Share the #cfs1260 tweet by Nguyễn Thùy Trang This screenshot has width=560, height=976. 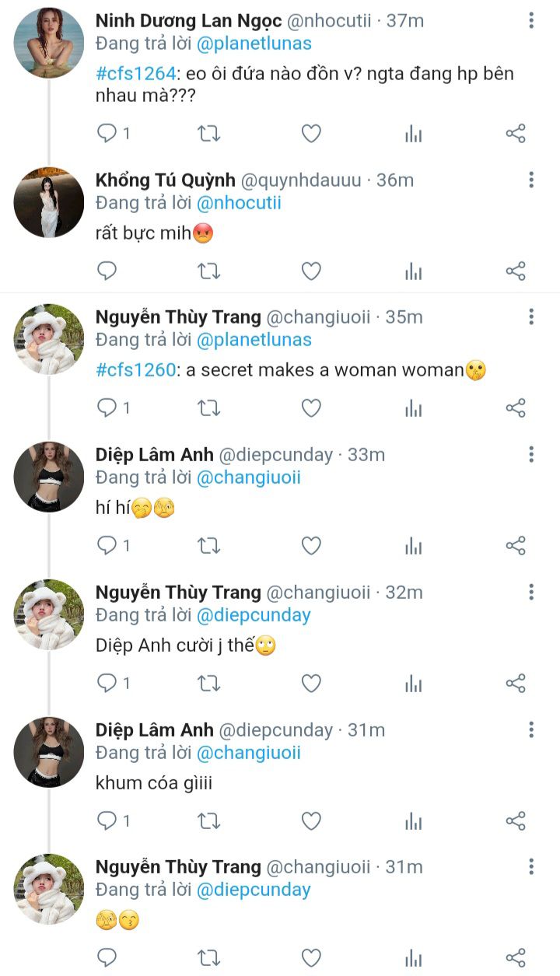click(516, 408)
